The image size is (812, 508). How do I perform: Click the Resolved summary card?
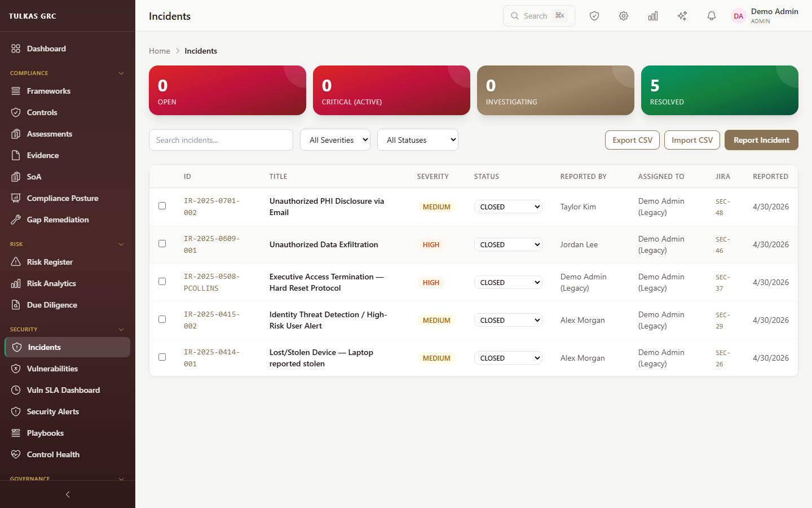720,90
